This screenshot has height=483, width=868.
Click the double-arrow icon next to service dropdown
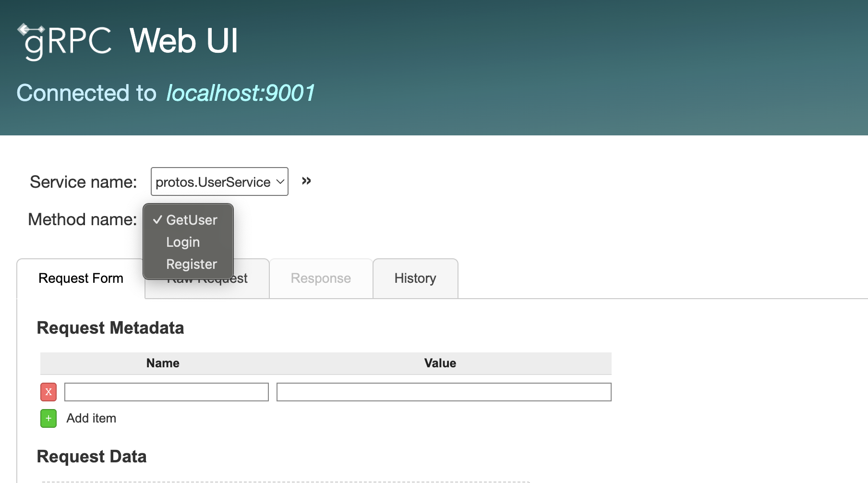pos(306,181)
